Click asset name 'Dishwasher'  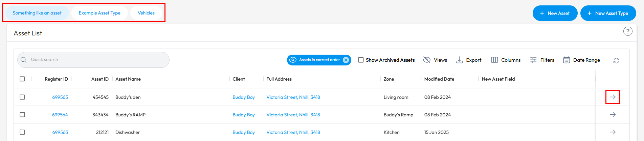(128, 132)
